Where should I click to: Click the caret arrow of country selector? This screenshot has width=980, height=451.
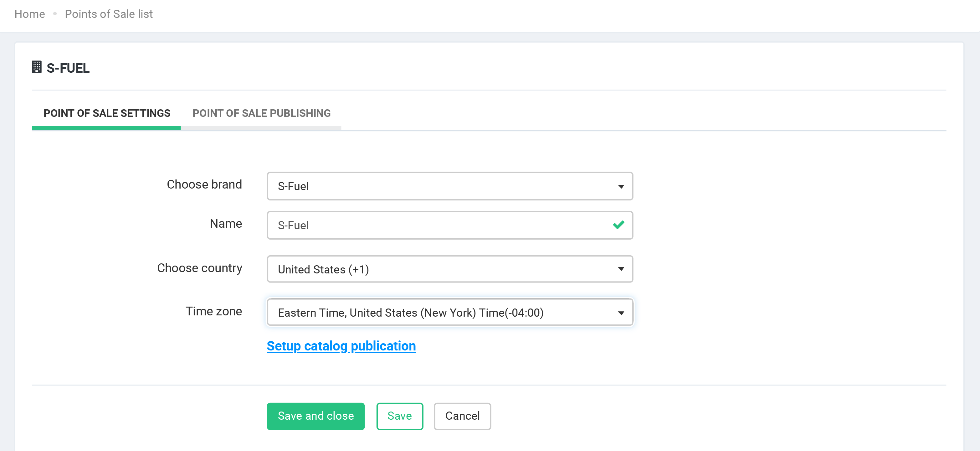tap(620, 269)
